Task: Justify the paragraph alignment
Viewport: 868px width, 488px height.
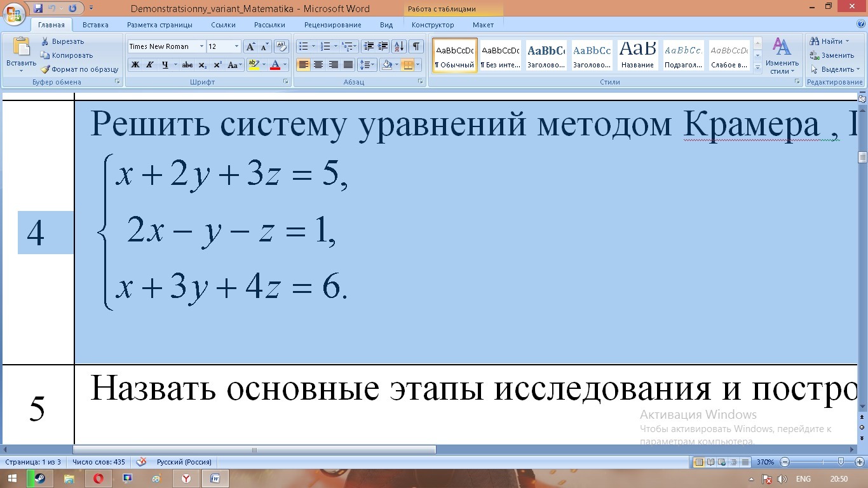Action: coord(347,64)
